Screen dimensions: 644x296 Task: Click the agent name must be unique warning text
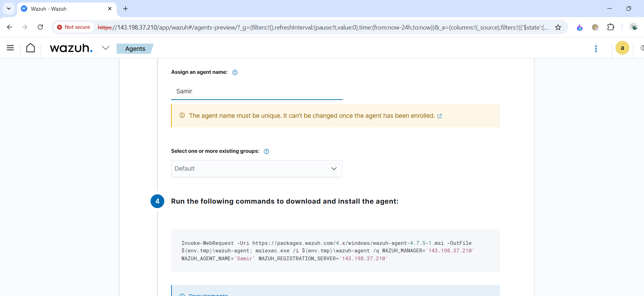312,116
